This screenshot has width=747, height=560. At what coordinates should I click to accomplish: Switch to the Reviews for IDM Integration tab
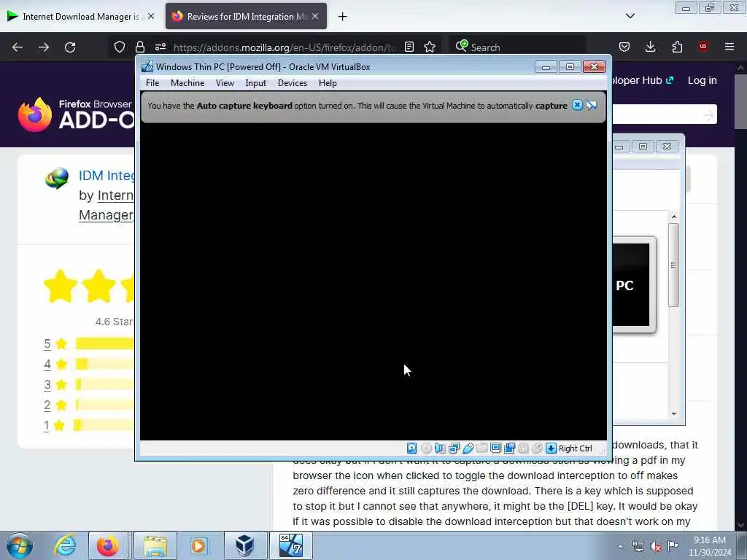click(246, 17)
